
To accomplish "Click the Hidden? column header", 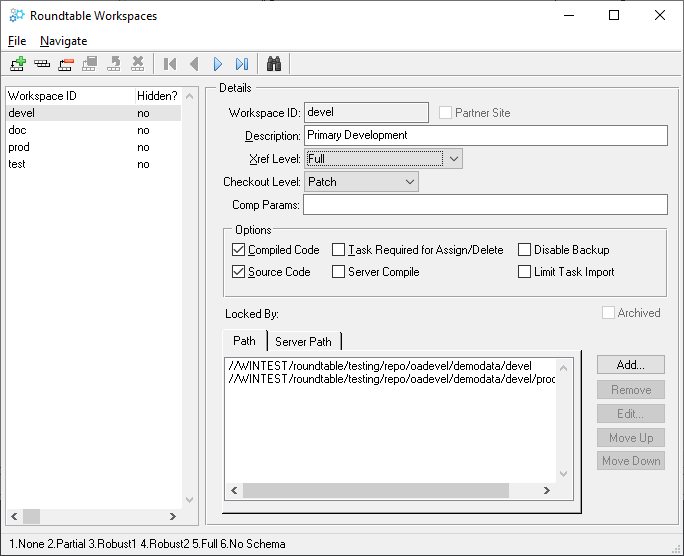I will pyautogui.click(x=157, y=96).
